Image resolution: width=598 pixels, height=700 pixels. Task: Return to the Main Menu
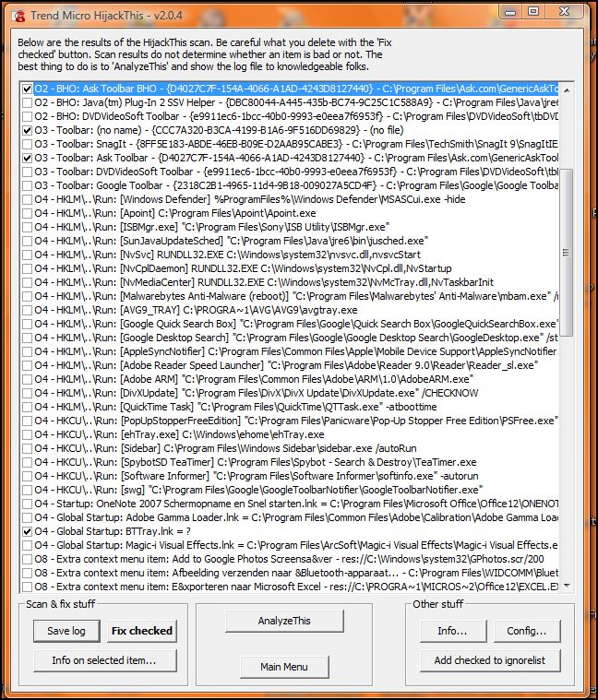tap(284, 667)
